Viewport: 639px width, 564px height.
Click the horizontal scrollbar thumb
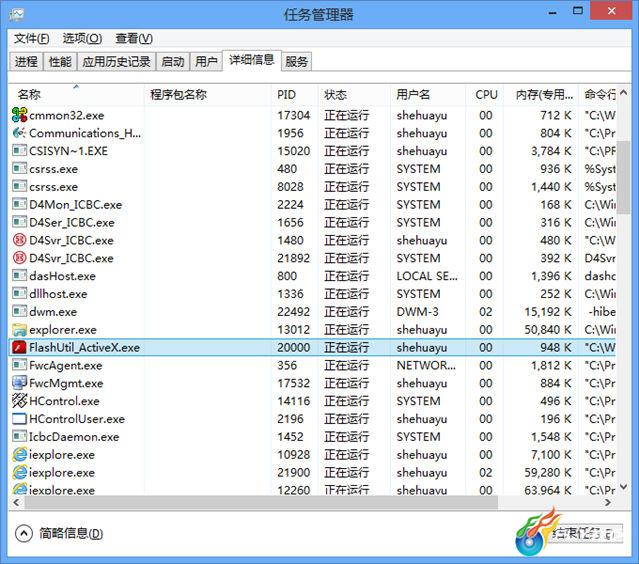point(261,502)
